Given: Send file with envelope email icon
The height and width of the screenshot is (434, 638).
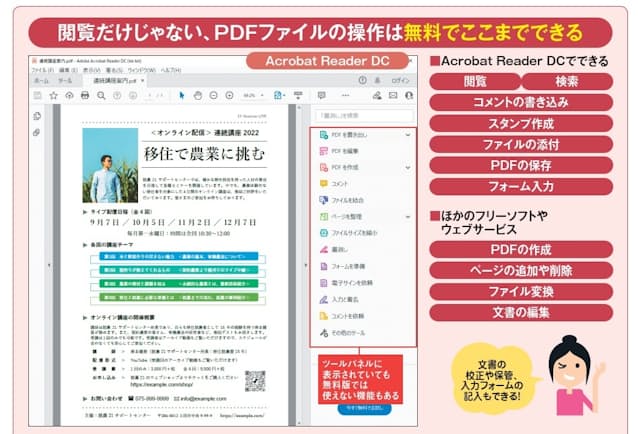Looking at the screenshot, I should (x=393, y=95).
